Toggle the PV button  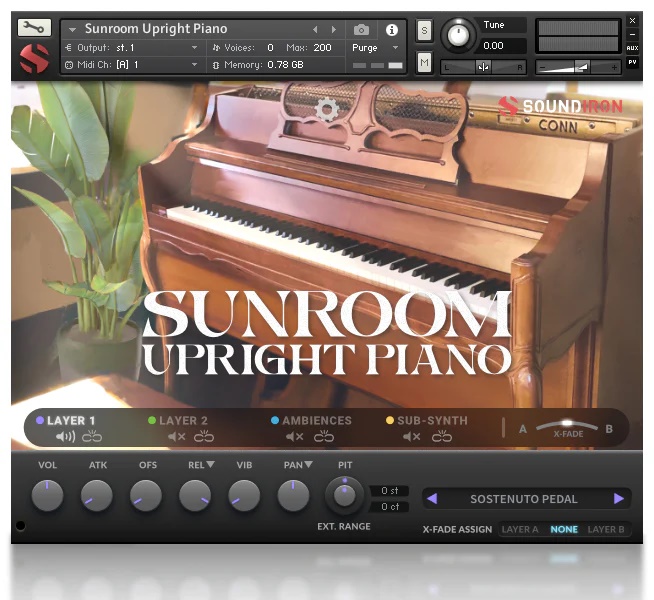coord(632,62)
